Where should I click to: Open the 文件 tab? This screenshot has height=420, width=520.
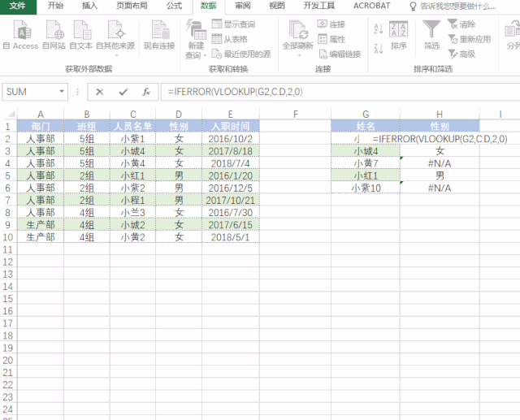point(18,6)
